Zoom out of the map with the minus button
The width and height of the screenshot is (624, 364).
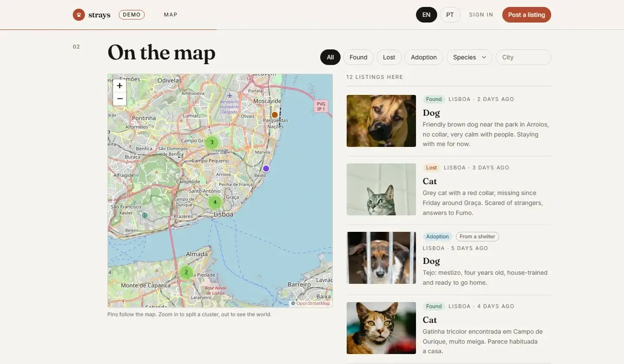click(x=120, y=99)
